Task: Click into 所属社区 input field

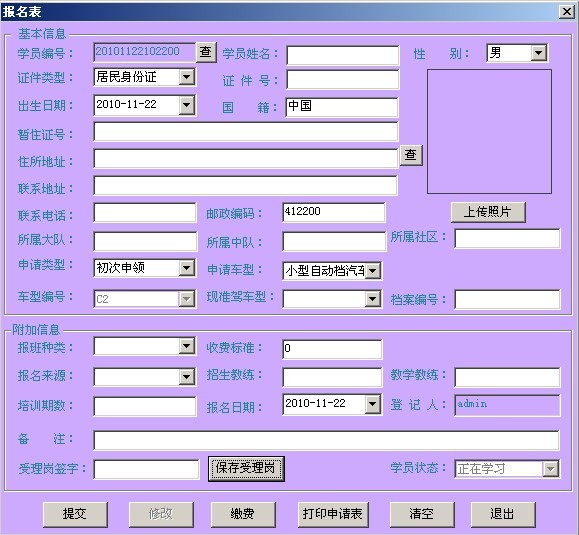Action: pos(507,239)
